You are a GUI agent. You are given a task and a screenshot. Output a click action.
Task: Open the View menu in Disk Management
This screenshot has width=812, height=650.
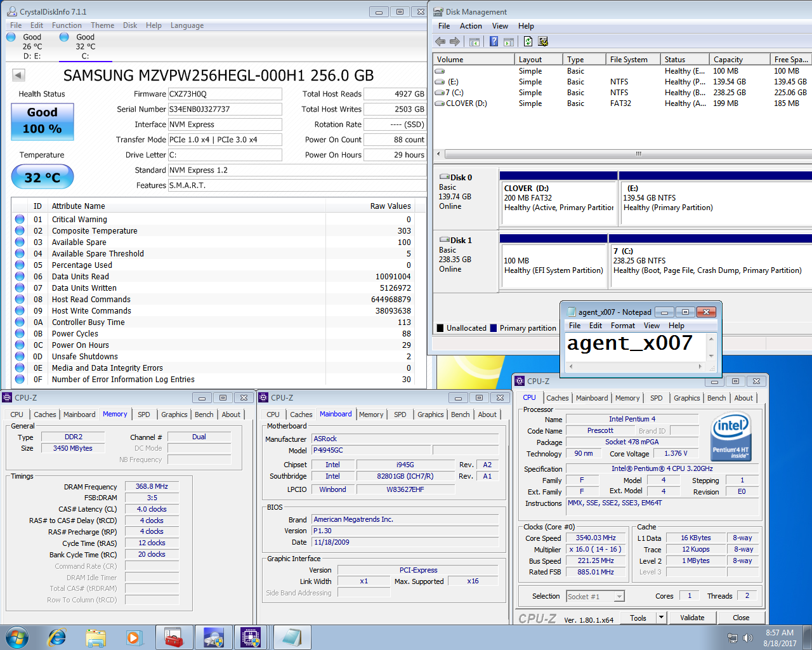tap(500, 26)
